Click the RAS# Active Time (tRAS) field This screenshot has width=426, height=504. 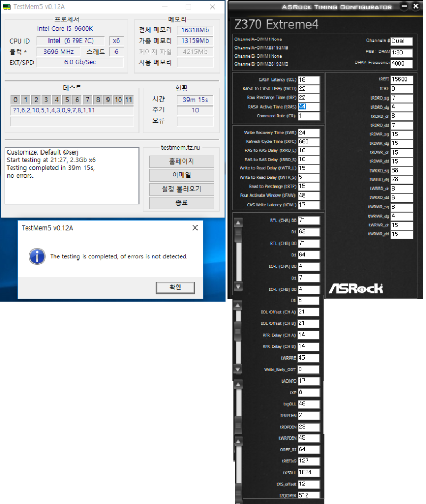click(x=309, y=107)
